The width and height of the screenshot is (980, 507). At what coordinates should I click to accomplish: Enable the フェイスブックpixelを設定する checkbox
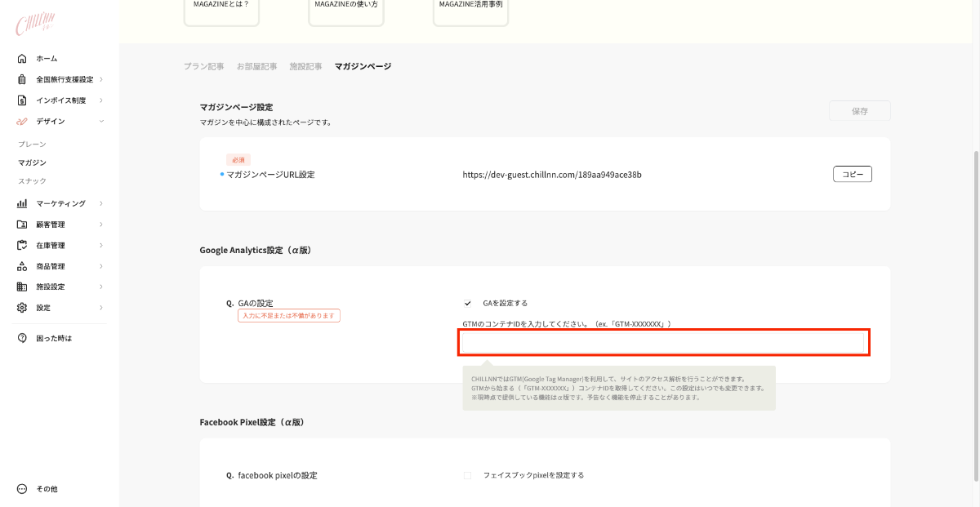coord(468,475)
